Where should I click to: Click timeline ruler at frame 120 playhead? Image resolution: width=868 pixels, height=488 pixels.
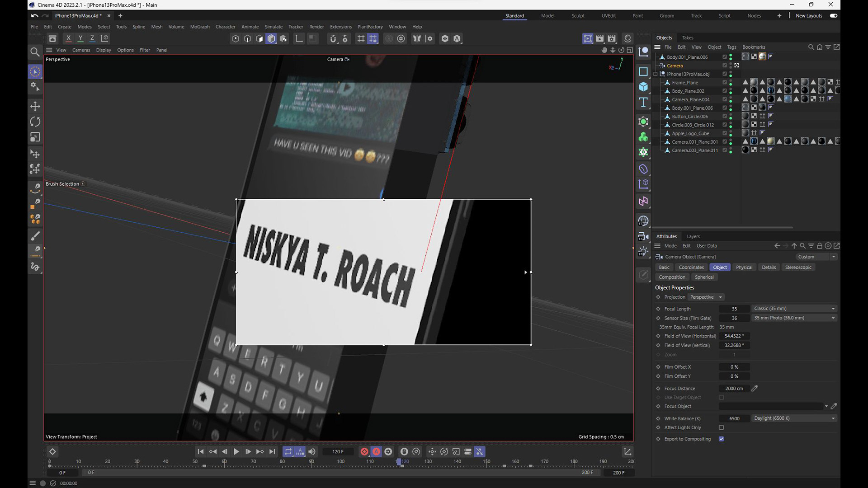399,462
